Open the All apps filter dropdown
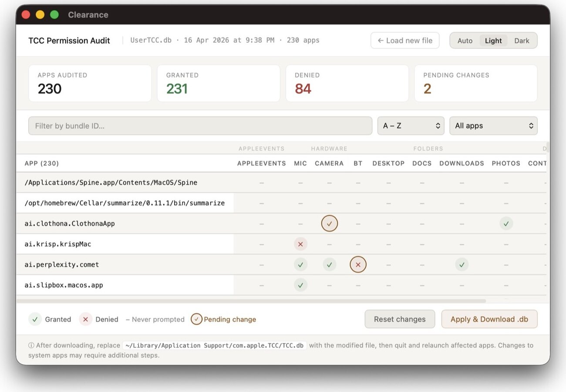566x392 pixels. point(493,126)
